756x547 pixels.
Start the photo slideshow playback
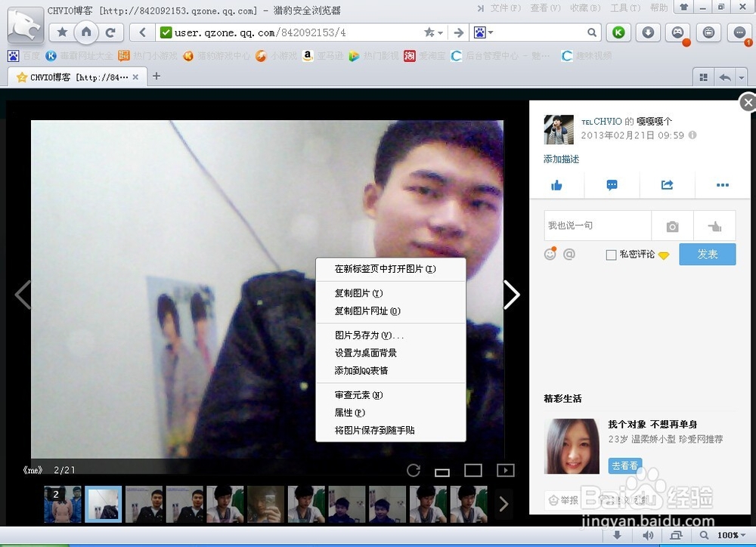pyautogui.click(x=505, y=470)
